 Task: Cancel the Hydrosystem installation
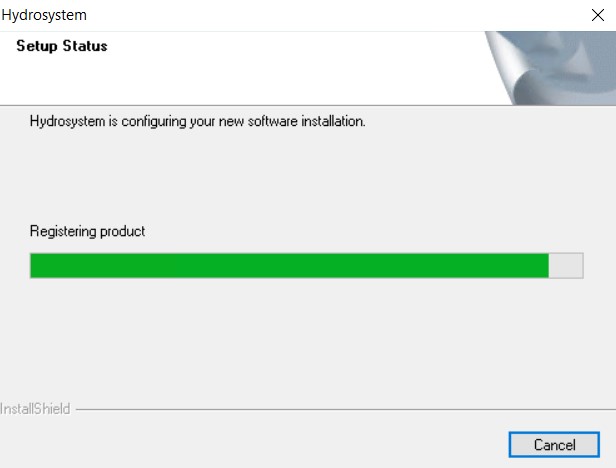[x=554, y=445]
